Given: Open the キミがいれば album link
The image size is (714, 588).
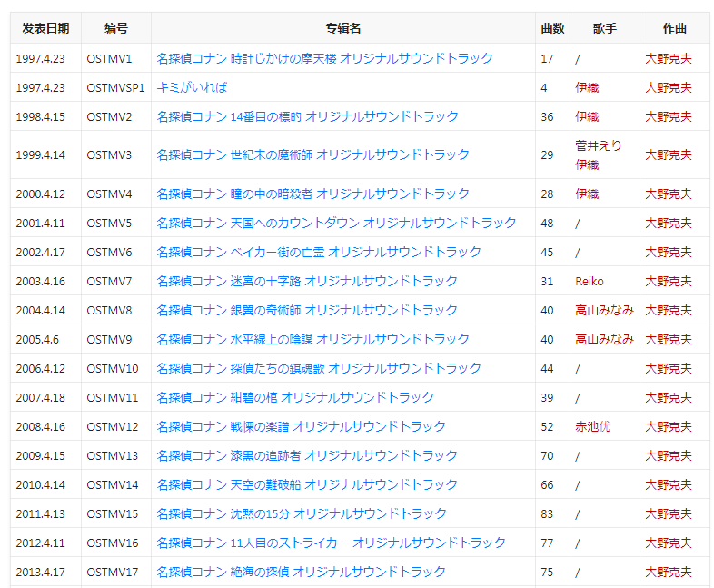Looking at the screenshot, I should 192,87.
